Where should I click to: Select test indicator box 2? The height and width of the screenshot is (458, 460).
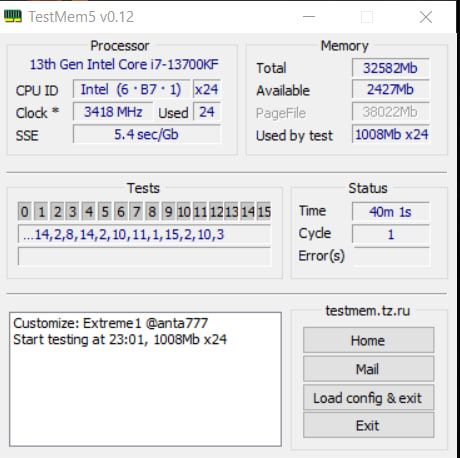[x=57, y=211]
